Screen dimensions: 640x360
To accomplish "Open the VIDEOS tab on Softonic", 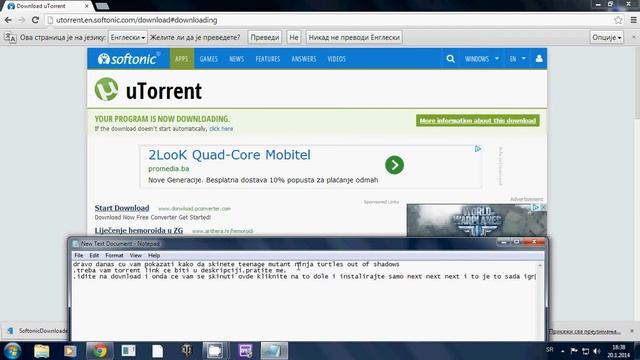I will tap(336, 59).
